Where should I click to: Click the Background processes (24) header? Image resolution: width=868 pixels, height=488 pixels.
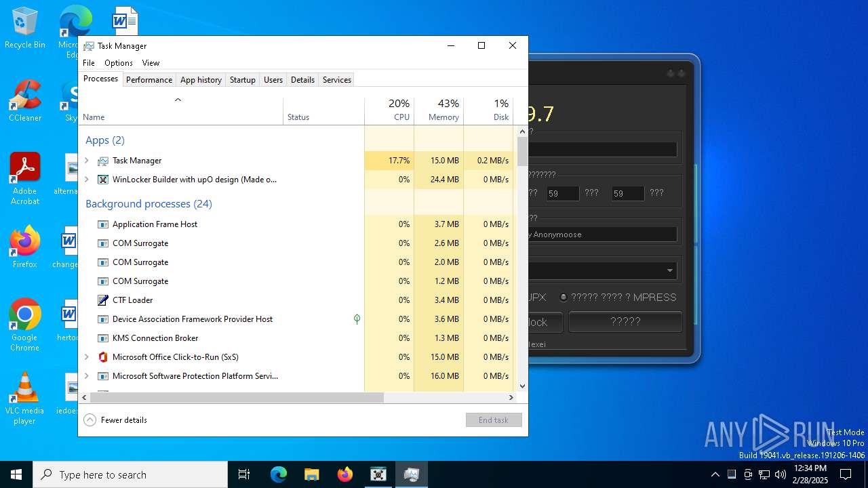tap(149, 203)
